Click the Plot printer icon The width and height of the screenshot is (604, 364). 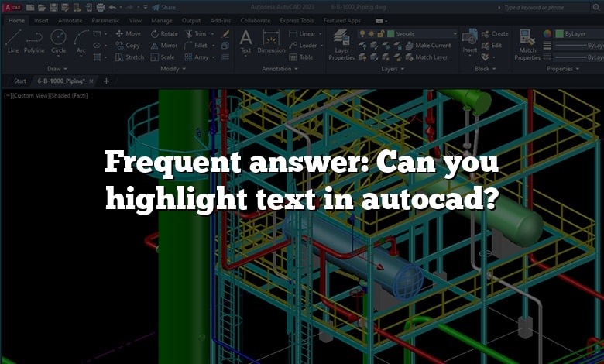click(101, 7)
